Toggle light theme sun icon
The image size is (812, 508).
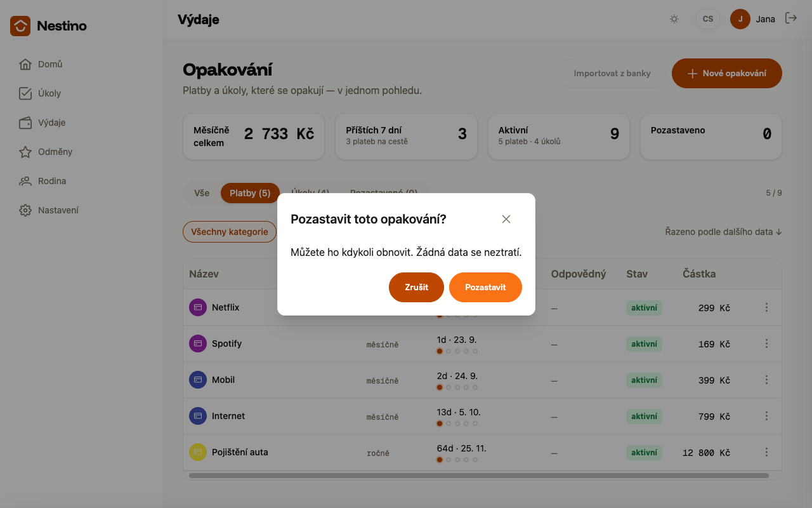pyautogui.click(x=674, y=19)
